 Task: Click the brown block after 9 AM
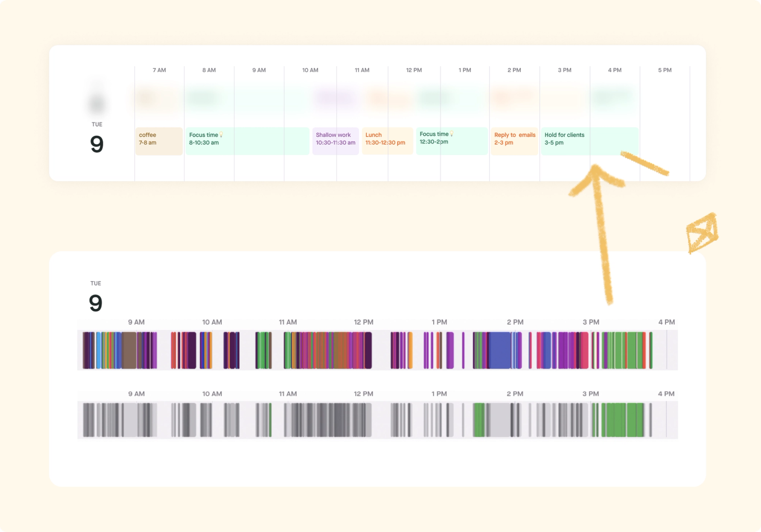(x=129, y=350)
